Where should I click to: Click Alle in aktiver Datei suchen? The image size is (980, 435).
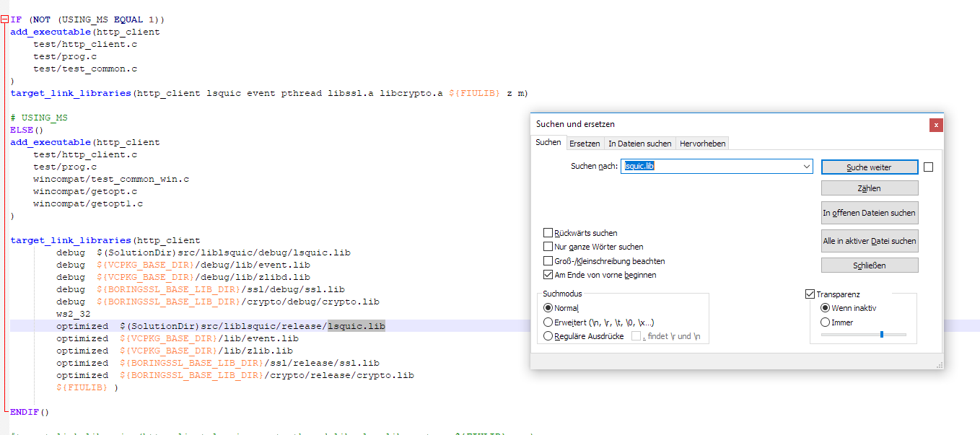(x=869, y=240)
